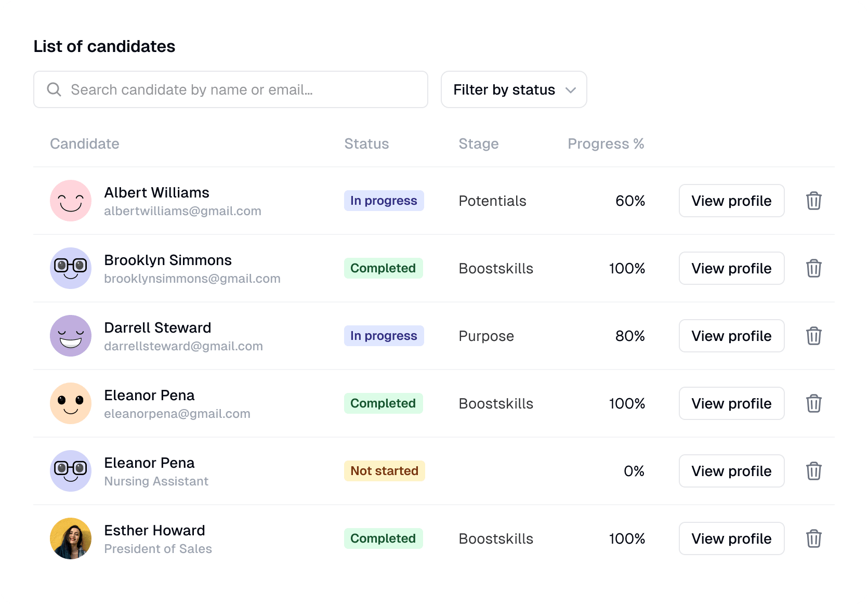Sort by the Candidate column header

pyautogui.click(x=85, y=143)
